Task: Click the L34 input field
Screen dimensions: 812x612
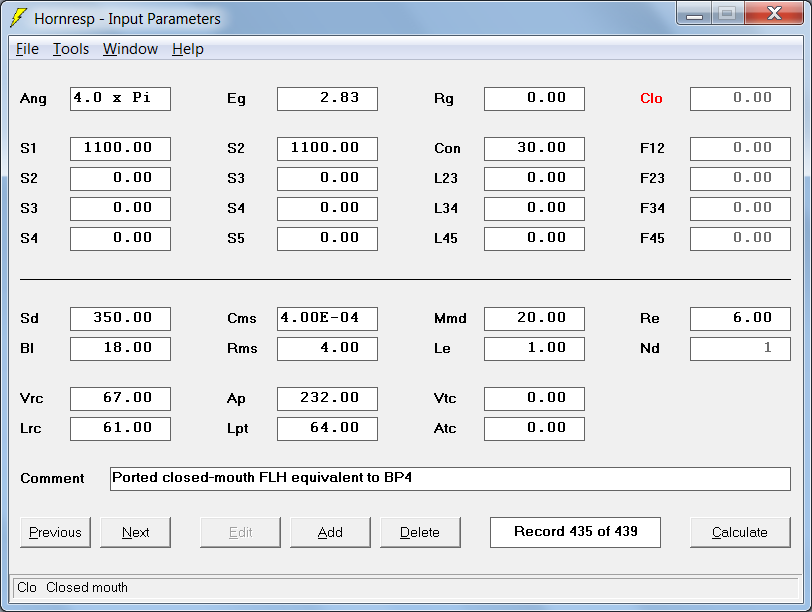Action: pos(534,209)
